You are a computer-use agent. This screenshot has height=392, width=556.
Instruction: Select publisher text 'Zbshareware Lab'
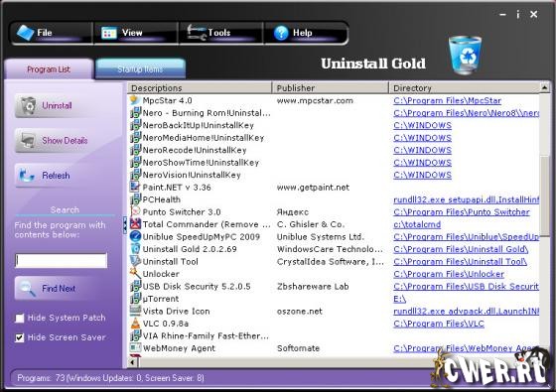click(313, 287)
